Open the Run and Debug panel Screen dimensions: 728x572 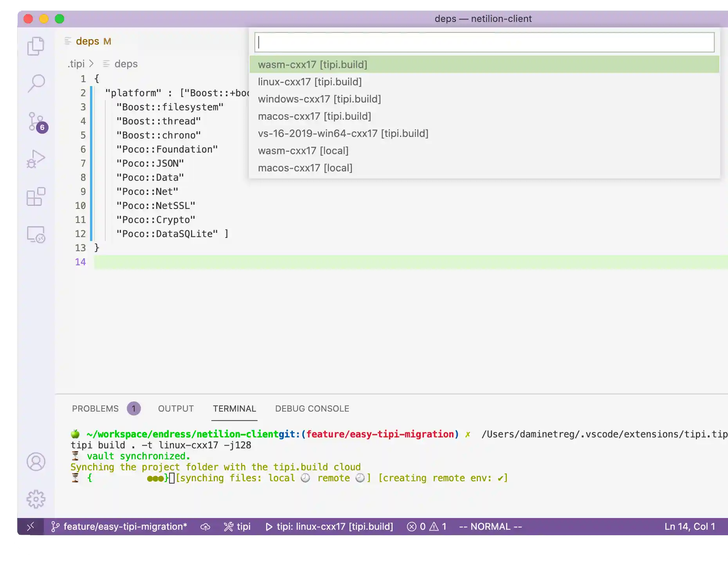click(x=36, y=158)
